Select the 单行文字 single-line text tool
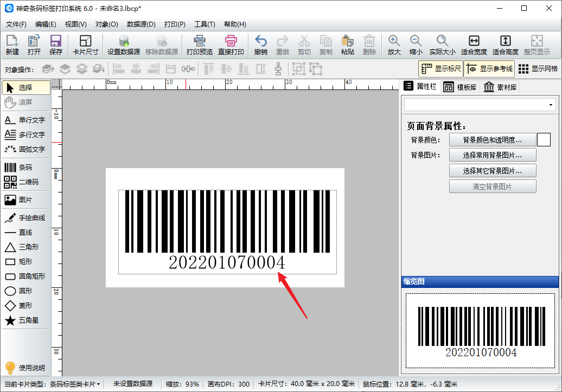 26,120
